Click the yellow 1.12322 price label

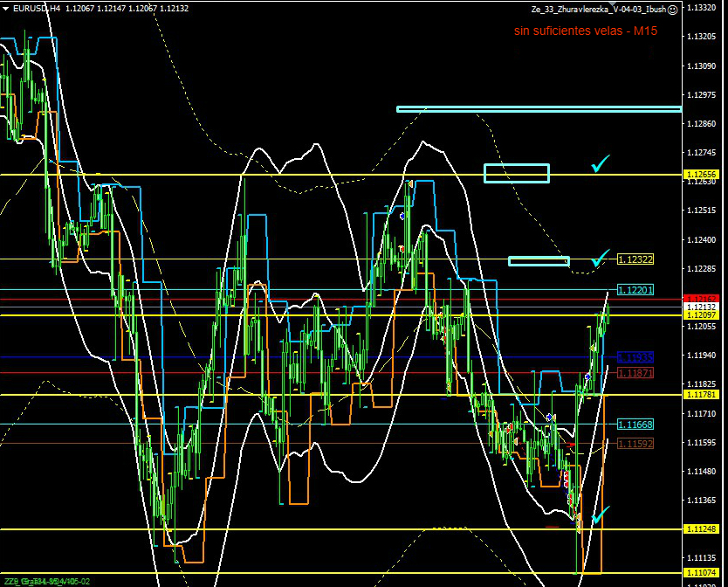click(x=635, y=259)
